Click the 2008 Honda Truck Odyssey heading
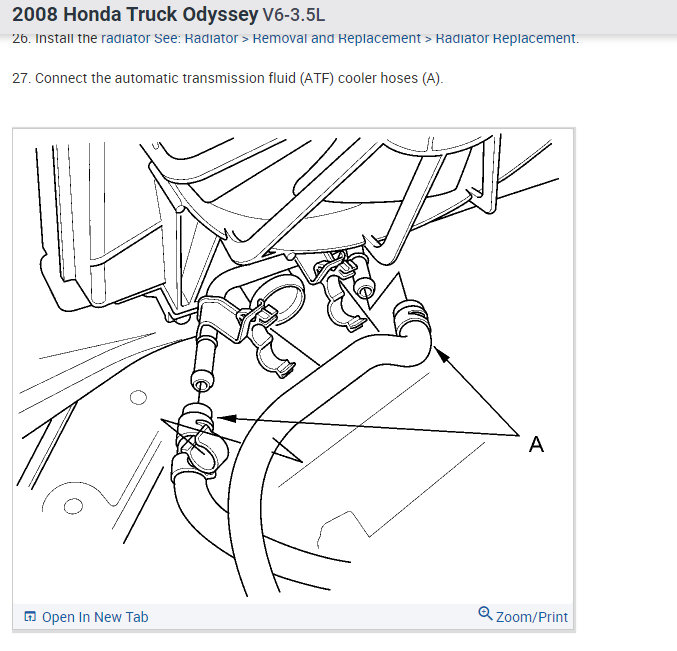 (135, 14)
